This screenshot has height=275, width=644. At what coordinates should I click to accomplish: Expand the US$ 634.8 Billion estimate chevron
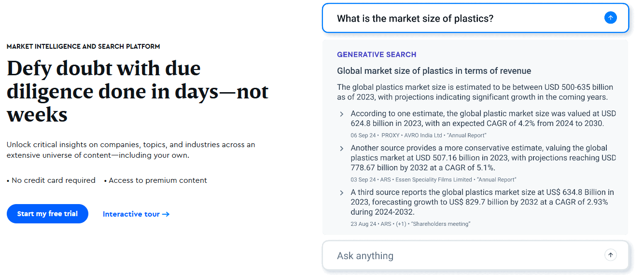coord(342,192)
